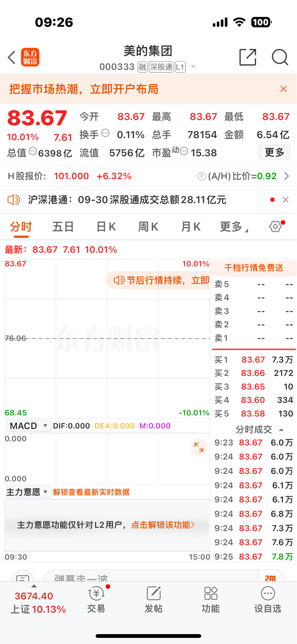Close the 把握市场热潮 banner
Viewport: 297px width, 644px height.
(283, 89)
